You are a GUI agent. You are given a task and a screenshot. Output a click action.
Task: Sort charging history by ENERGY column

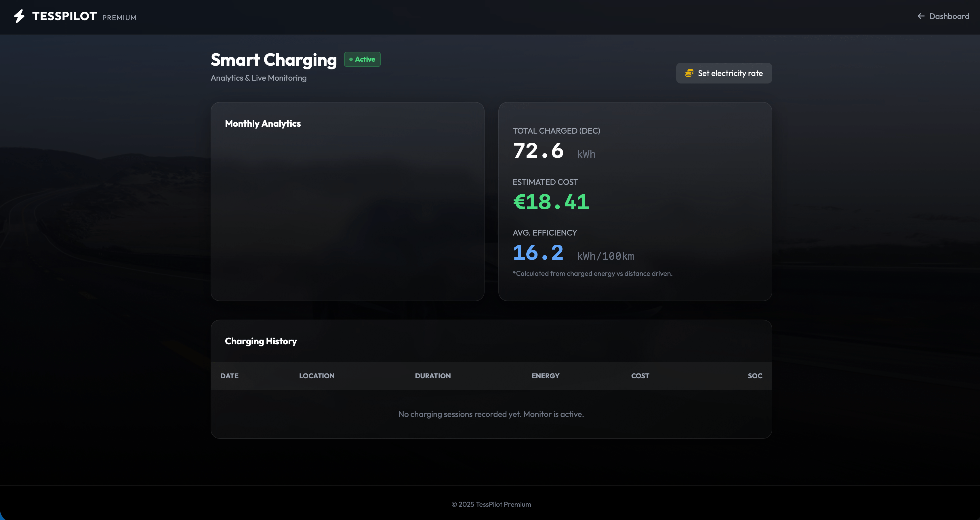click(545, 376)
